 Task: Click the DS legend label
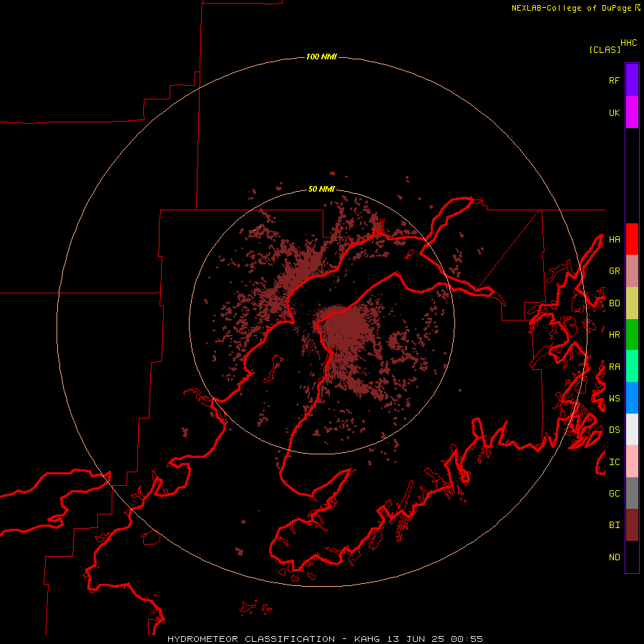tap(614, 430)
